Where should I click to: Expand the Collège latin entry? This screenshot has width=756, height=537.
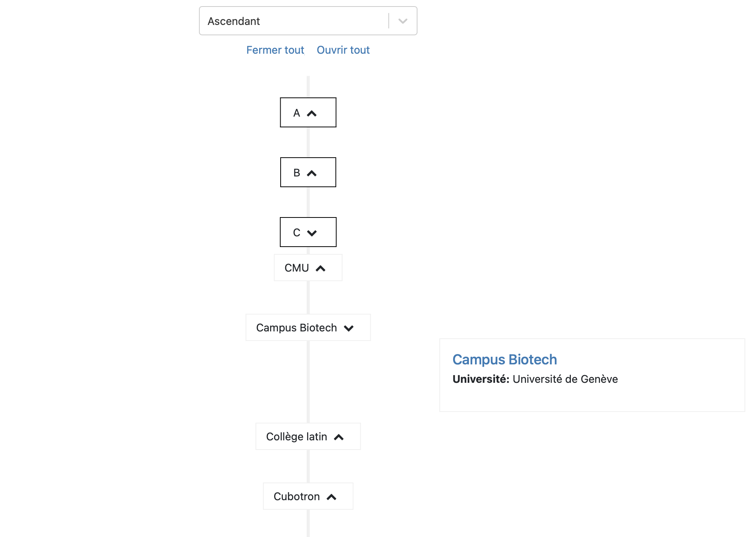[x=296, y=437]
